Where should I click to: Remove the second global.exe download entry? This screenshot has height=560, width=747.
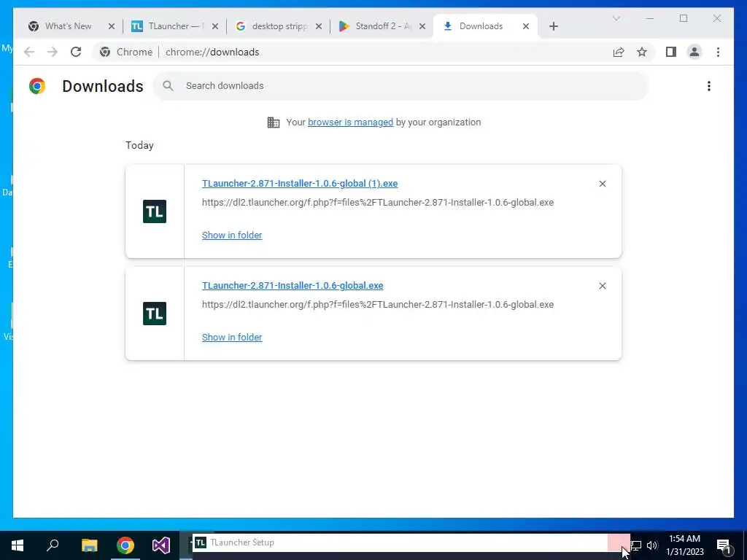(602, 286)
